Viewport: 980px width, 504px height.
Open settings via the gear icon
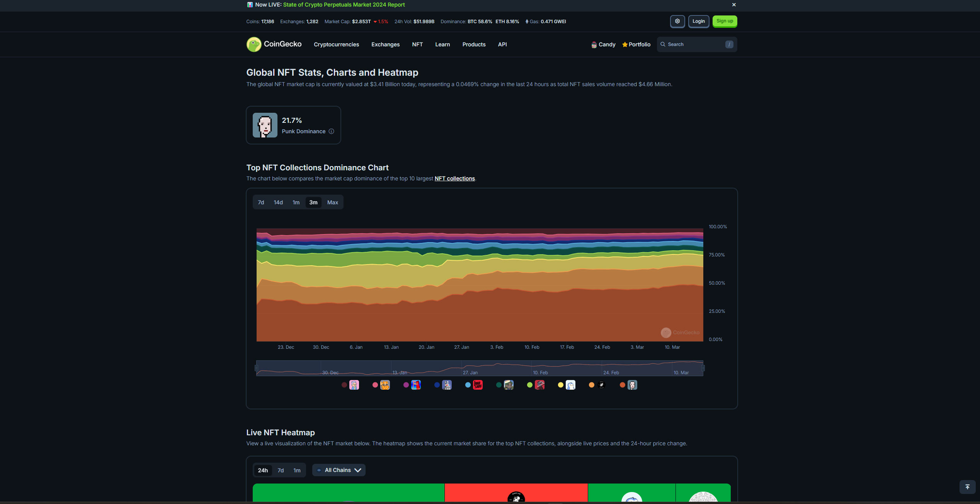pos(677,21)
